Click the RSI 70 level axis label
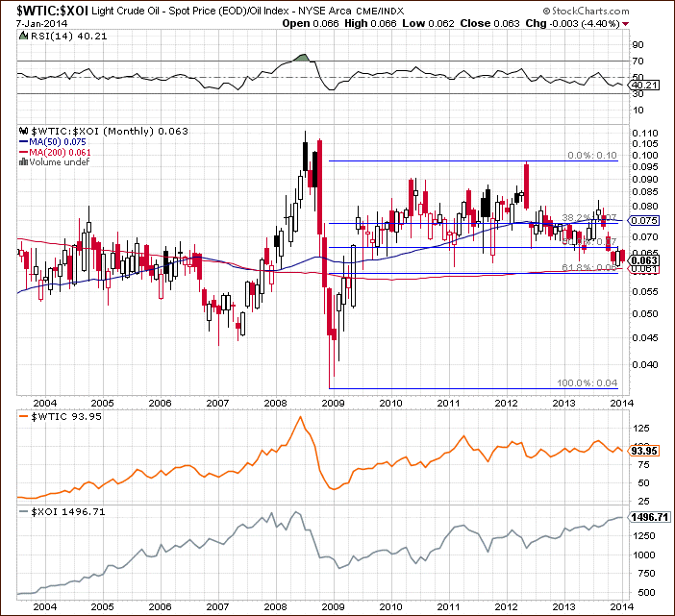Screen dimensions: 675x616 pyautogui.click(x=637, y=62)
